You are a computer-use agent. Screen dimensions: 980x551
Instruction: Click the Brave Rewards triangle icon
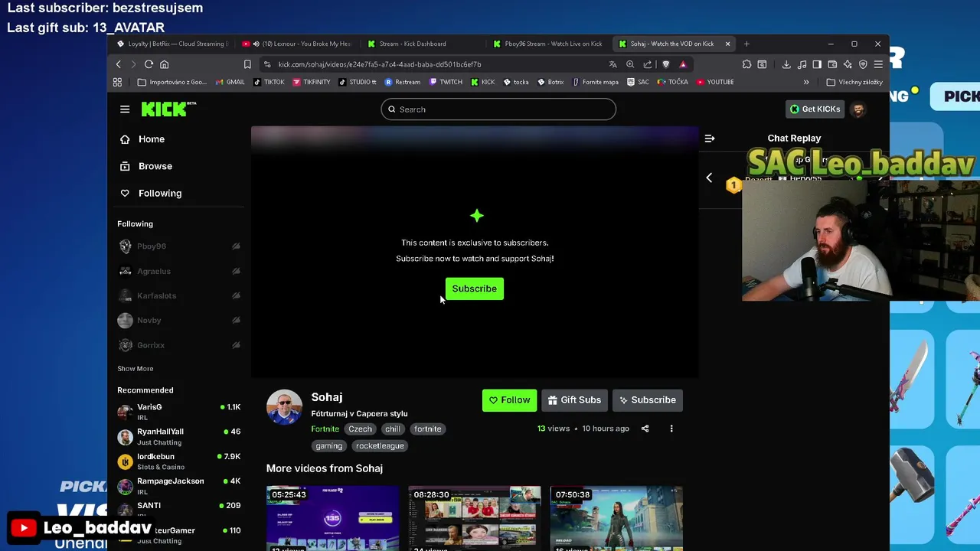pos(683,64)
